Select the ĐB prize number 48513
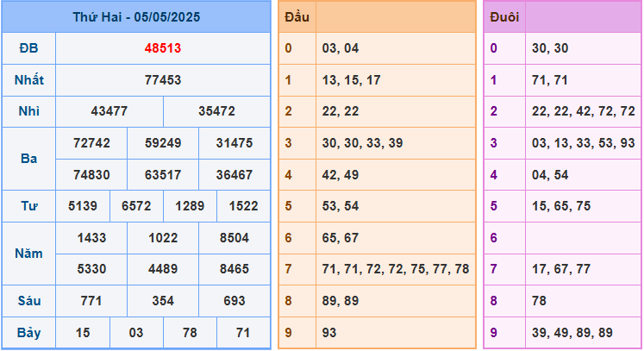 click(x=163, y=48)
